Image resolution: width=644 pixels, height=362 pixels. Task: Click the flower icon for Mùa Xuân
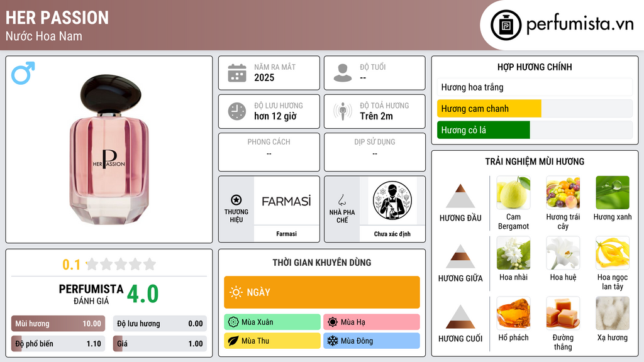(233, 322)
